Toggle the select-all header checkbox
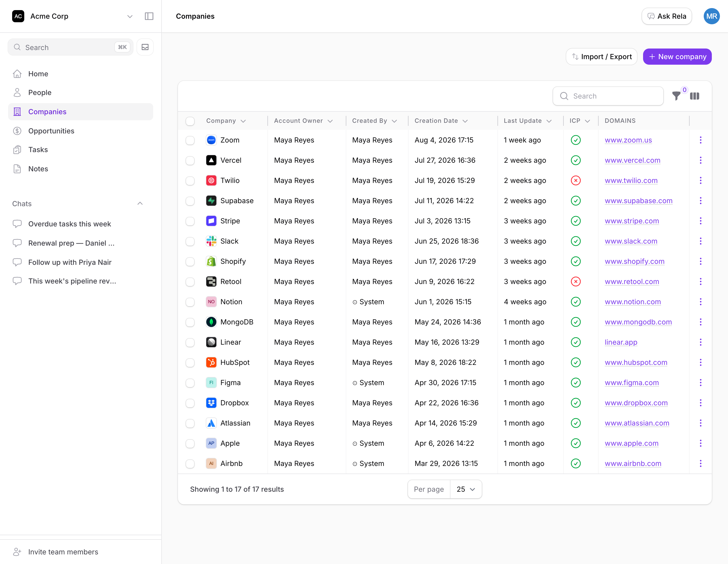Screen dimensions: 728x564 tap(190, 121)
